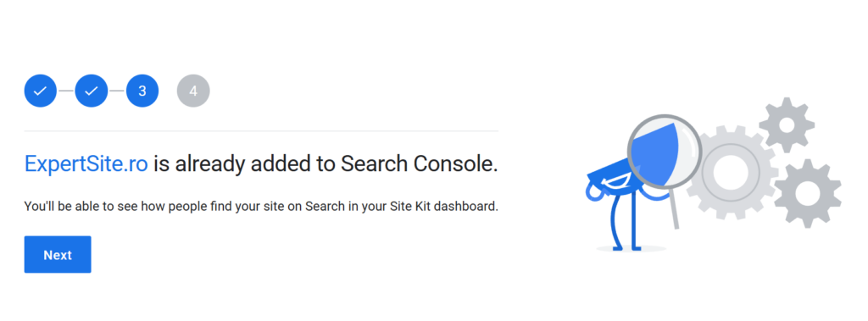Click the "You'll be able to see" sentence start
The width and height of the screenshot is (868, 321).
76,207
